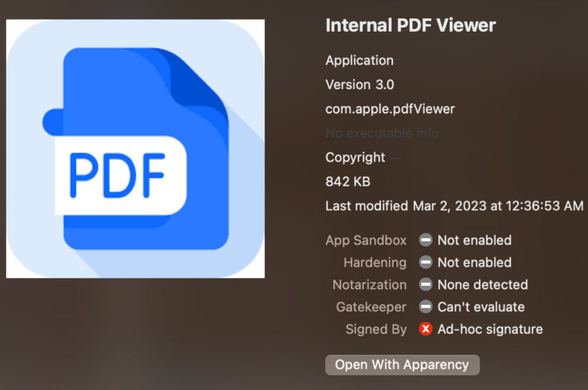Click the PDF application icon preview

click(x=136, y=149)
